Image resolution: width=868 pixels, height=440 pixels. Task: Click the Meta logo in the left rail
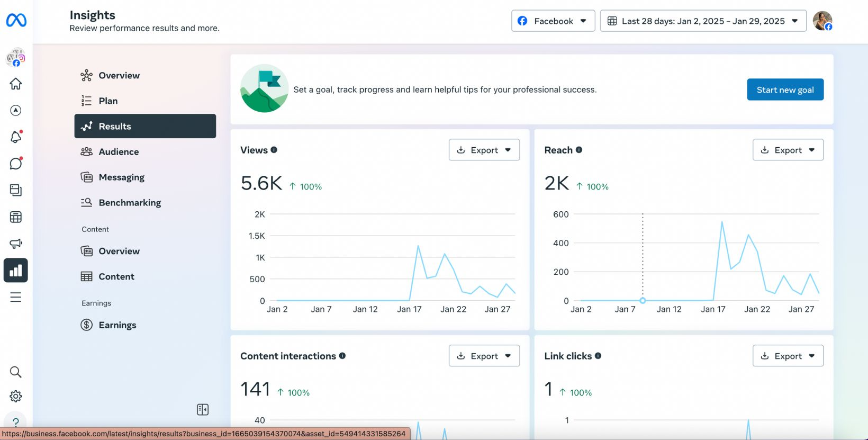[x=16, y=20]
